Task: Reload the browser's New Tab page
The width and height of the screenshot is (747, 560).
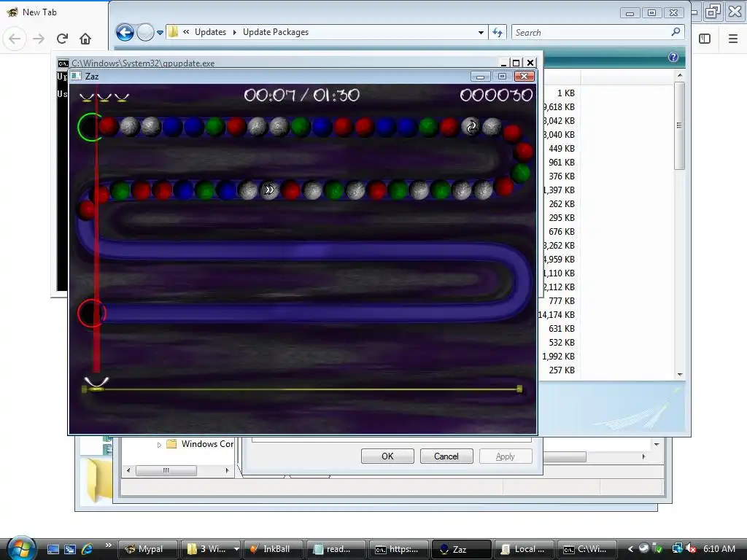Action: click(x=62, y=39)
